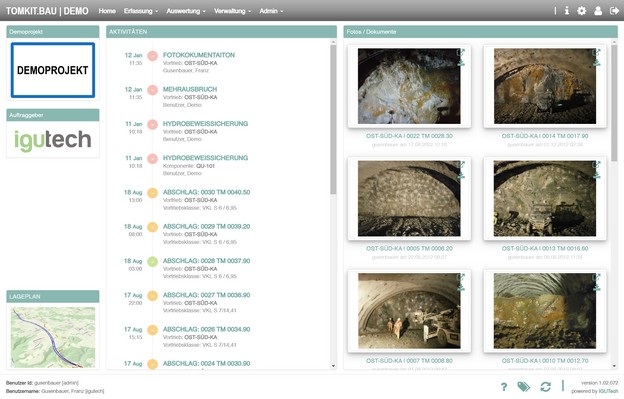Image resolution: width=624 pixels, height=399 pixels.
Task: Open photo thumbnail OST-SÜD-KA 0013 TM 0016.60
Action: [545, 199]
